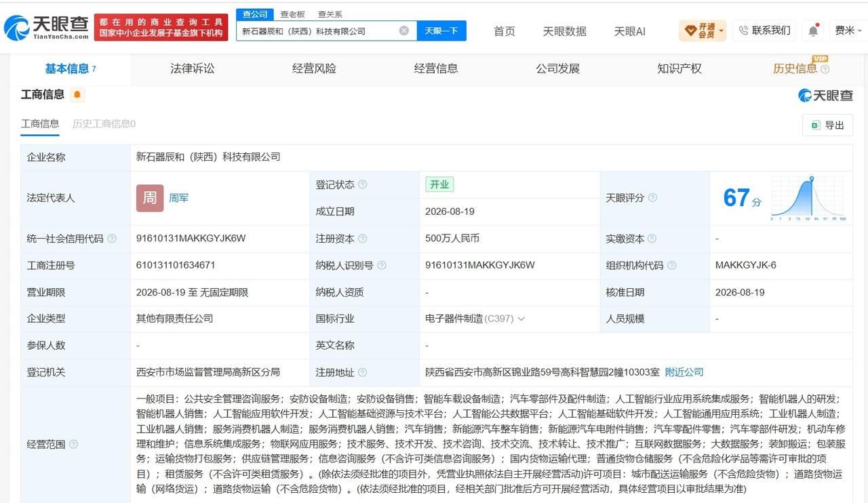Click the 其他有限责任公司 enterprise type value
The image size is (868, 503).
174,319
